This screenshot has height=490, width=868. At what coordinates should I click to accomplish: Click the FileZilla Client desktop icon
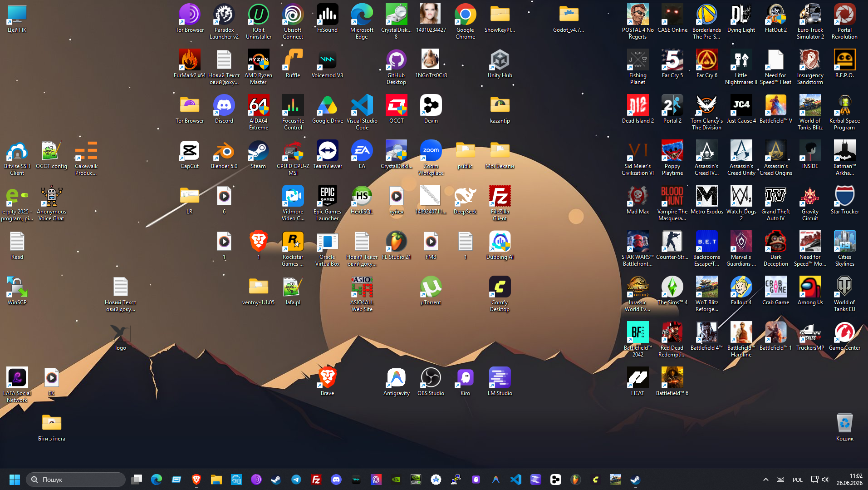500,203
